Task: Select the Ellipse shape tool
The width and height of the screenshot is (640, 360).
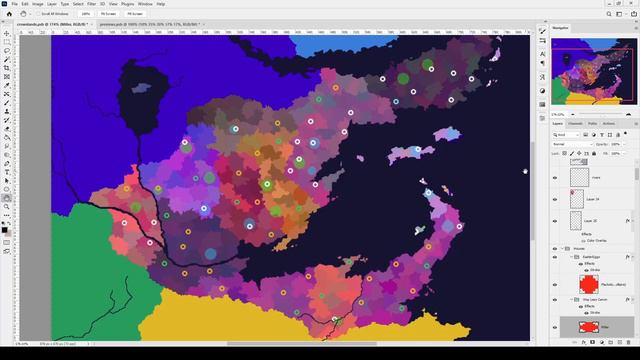Action: [x=7, y=189]
